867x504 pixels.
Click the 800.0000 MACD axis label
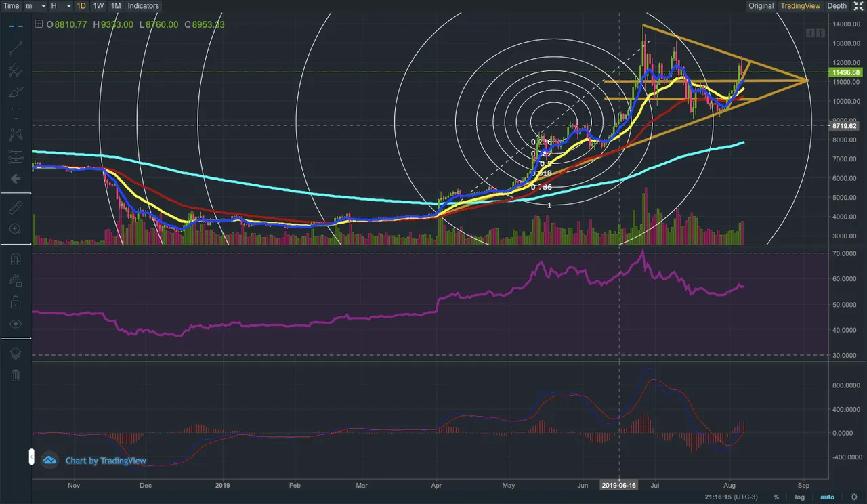pyautogui.click(x=847, y=385)
